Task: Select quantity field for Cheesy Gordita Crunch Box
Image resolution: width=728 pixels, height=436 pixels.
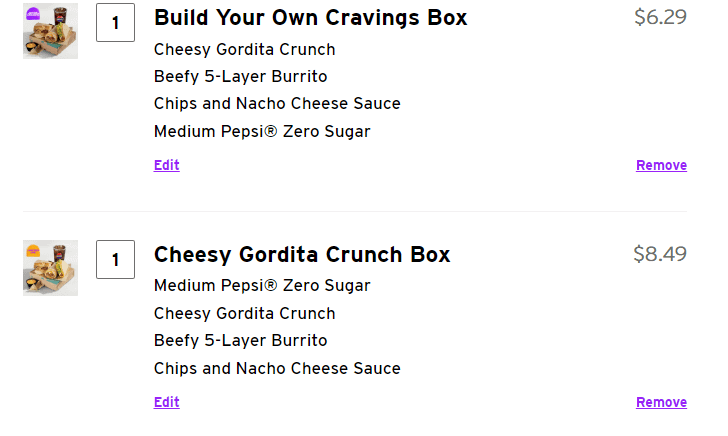Action: tap(116, 260)
